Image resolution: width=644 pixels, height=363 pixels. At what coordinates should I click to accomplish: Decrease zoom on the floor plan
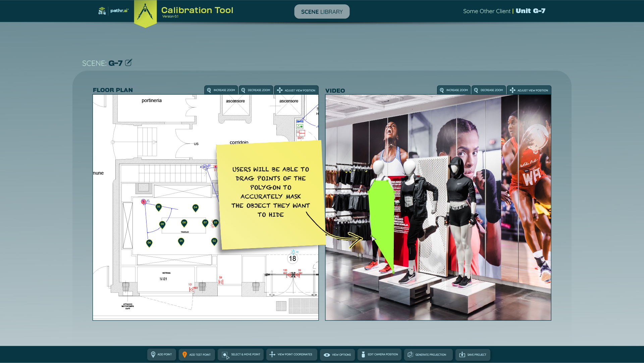click(x=256, y=90)
